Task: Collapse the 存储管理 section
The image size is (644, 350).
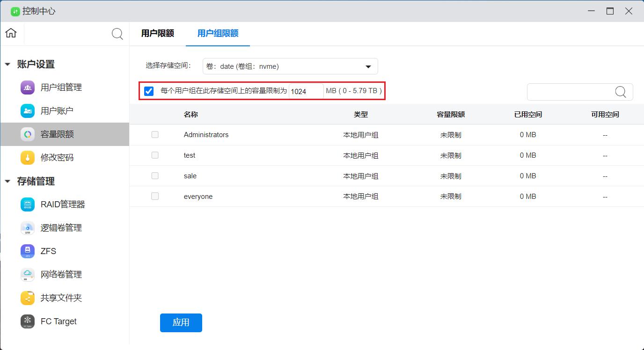Action: point(7,182)
